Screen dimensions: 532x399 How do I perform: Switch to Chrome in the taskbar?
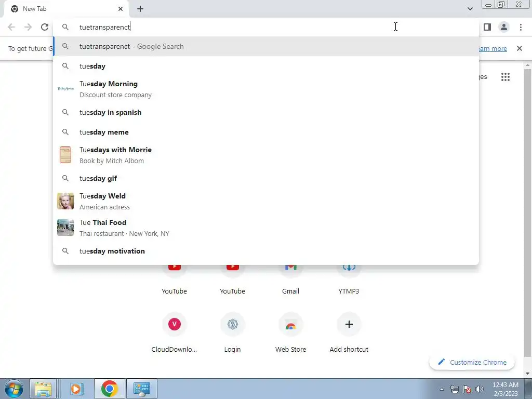point(109,389)
